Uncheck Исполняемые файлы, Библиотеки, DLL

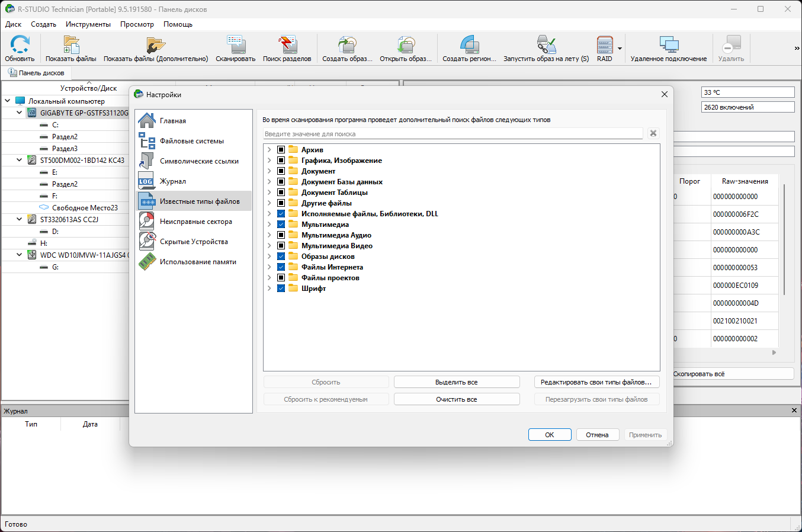click(281, 214)
